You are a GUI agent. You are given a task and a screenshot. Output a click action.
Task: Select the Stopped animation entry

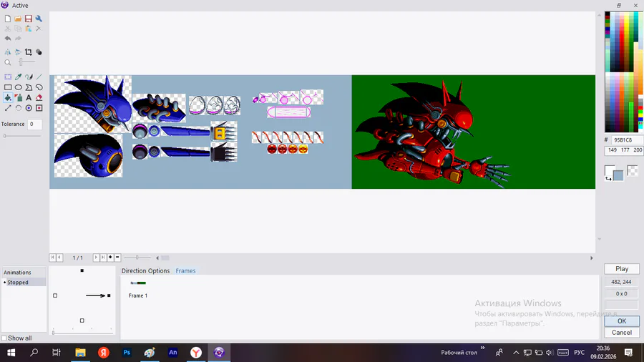(24, 283)
